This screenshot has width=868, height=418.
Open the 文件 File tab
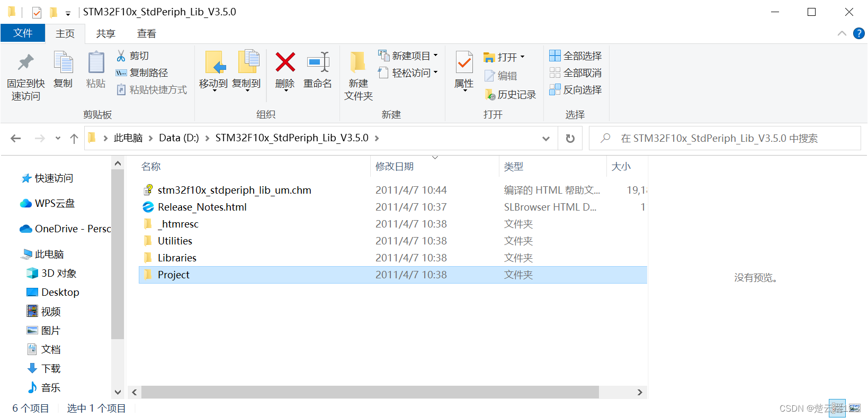click(x=23, y=33)
